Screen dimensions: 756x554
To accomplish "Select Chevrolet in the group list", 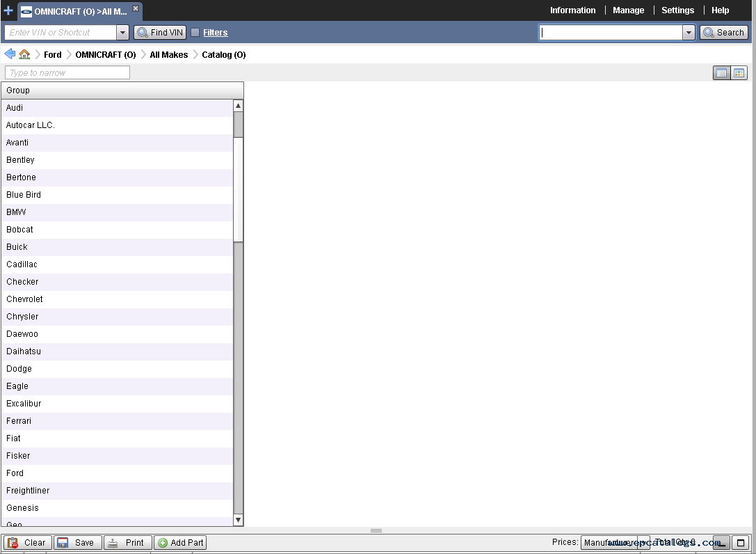I will pos(25,299).
